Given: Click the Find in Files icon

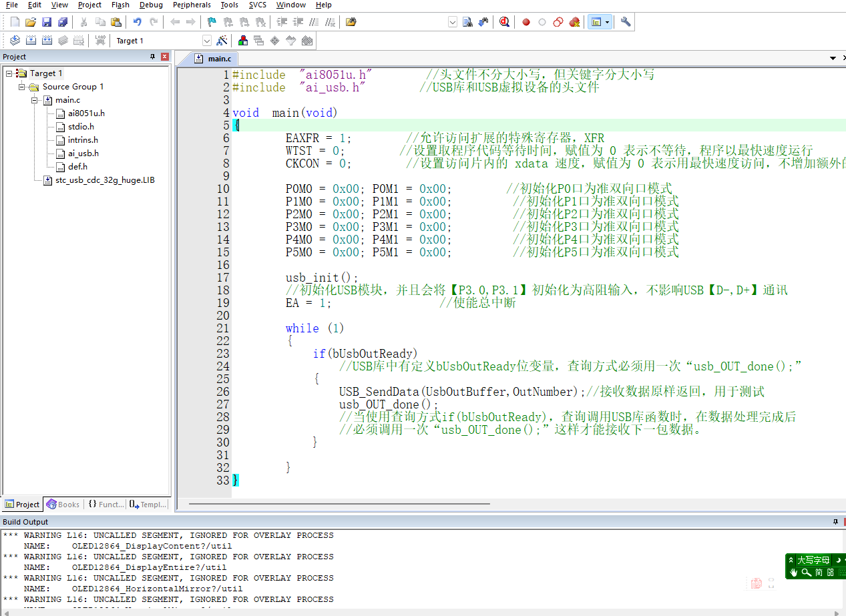Looking at the screenshot, I should pos(351,22).
